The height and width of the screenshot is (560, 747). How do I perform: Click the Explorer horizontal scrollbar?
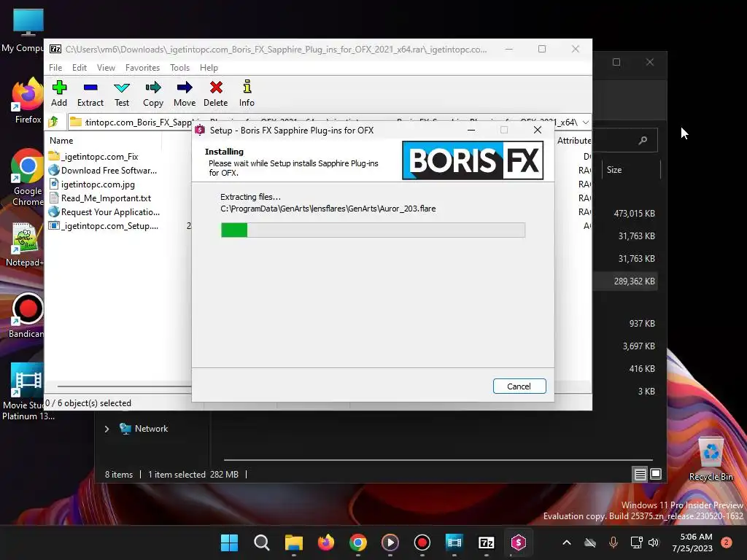coord(439,460)
